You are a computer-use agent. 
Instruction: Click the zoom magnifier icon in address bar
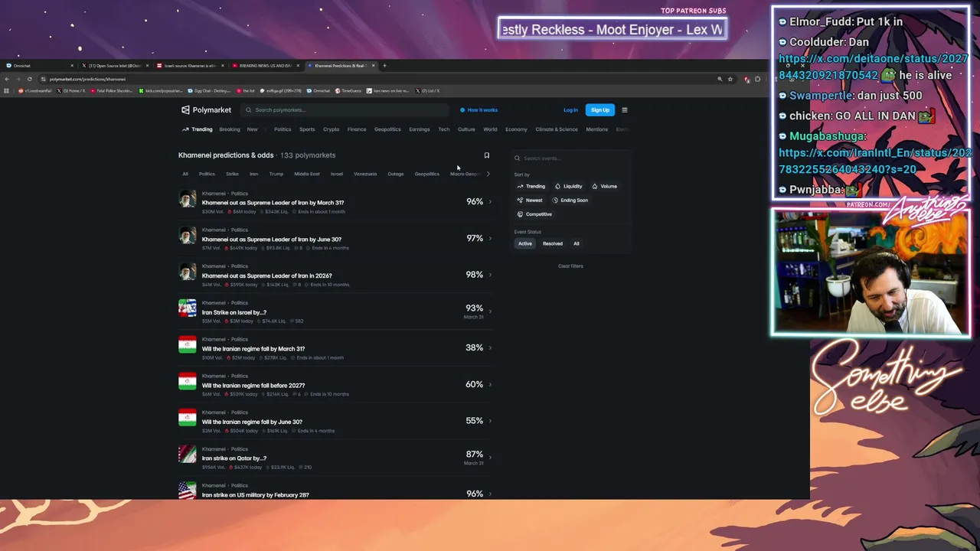(x=720, y=79)
